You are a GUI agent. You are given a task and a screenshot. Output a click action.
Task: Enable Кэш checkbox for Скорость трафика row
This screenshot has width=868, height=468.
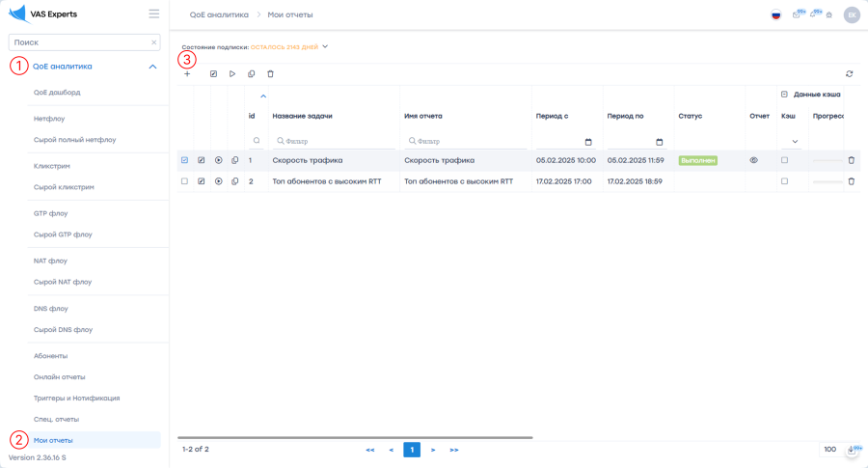point(784,160)
